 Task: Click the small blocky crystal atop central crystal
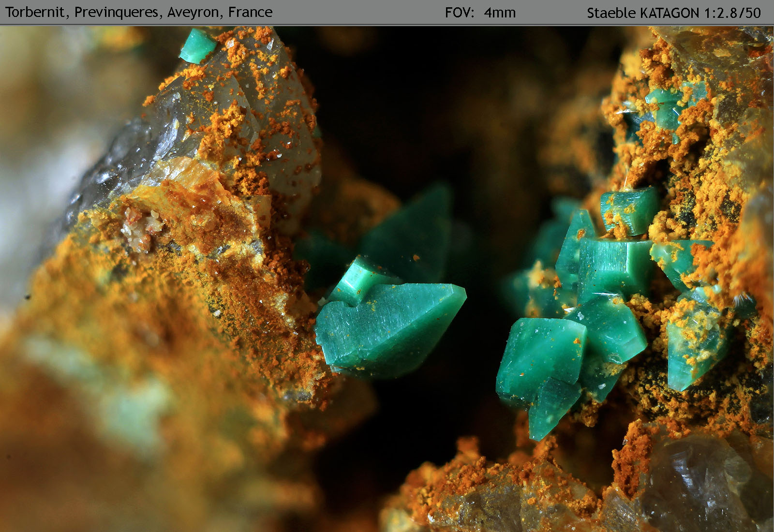pos(358,281)
